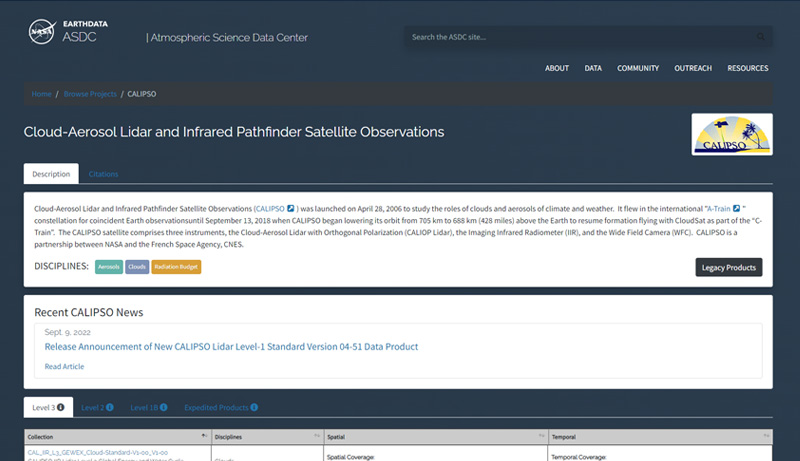Select the Level 3 products tab
Viewport: 800px width, 461px height.
click(48, 407)
